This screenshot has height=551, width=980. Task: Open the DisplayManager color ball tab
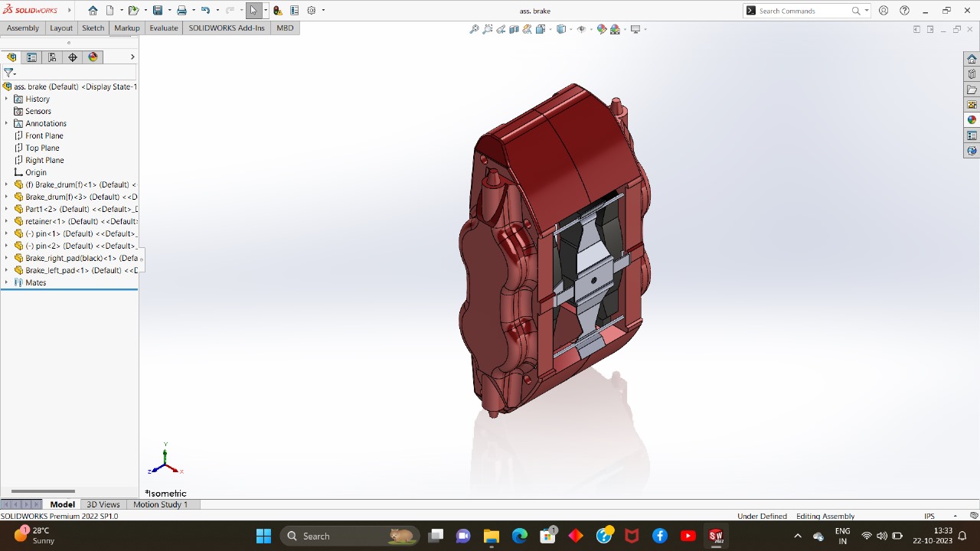pos(93,57)
